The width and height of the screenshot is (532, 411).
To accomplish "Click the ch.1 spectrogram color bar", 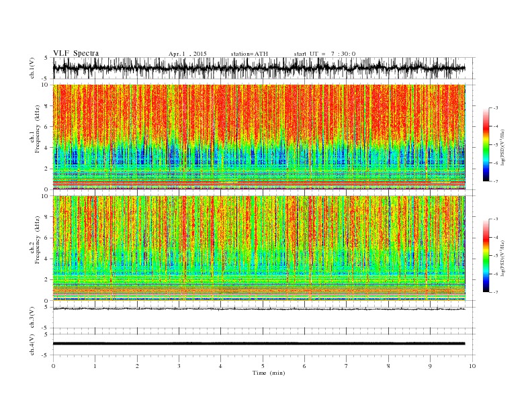I will tap(486, 144).
